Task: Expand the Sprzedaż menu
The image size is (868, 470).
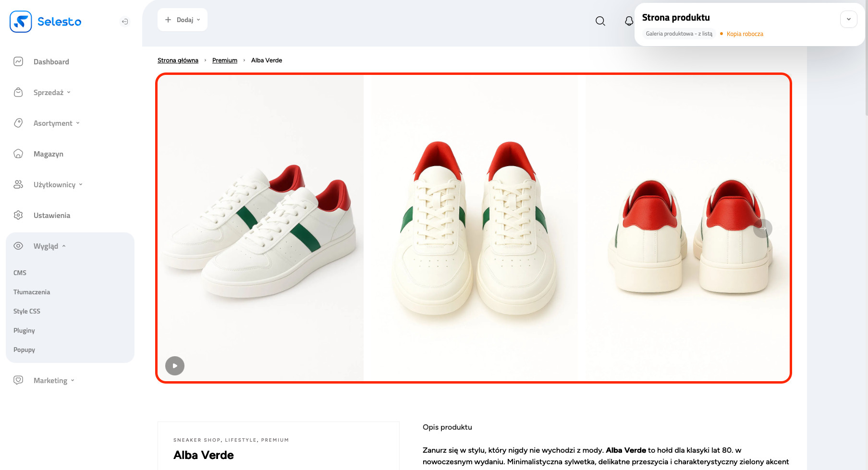Action: (52, 93)
